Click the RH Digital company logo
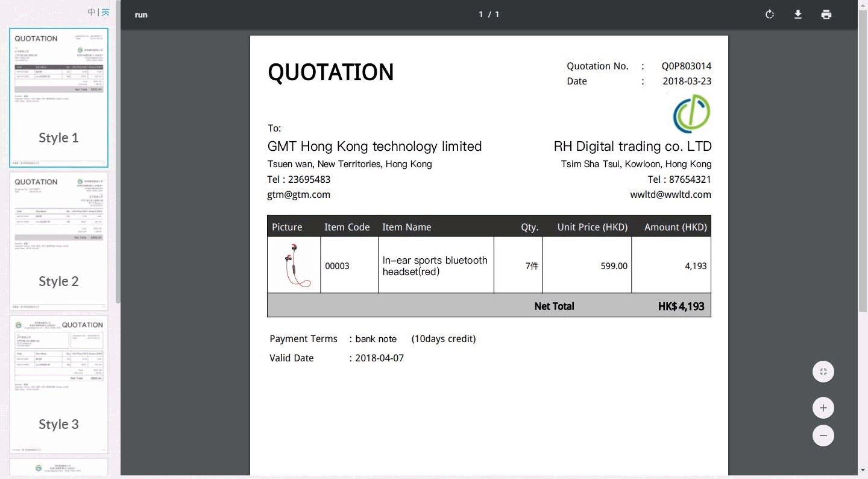 click(691, 113)
